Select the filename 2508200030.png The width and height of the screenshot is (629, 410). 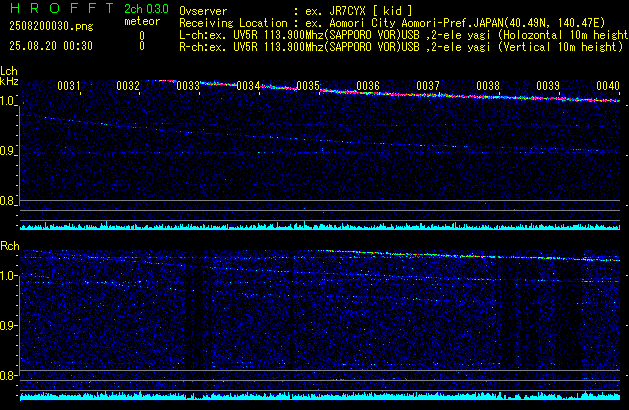pos(51,26)
